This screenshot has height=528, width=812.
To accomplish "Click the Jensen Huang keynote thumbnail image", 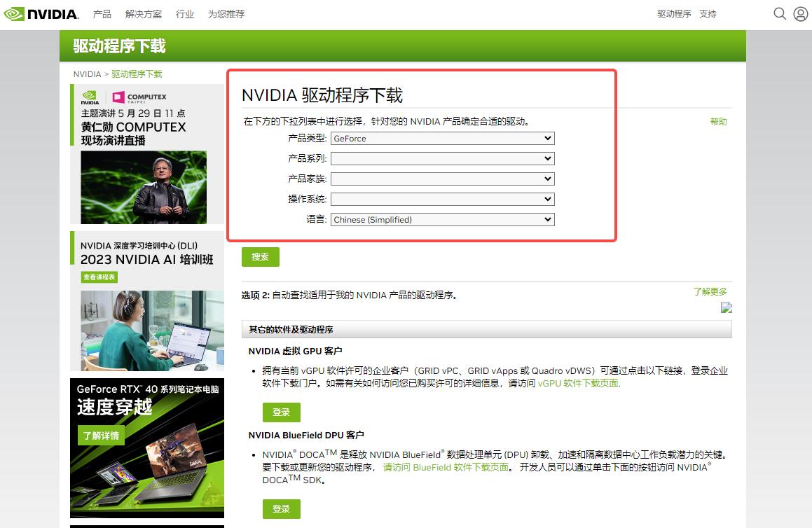I will tap(143, 187).
